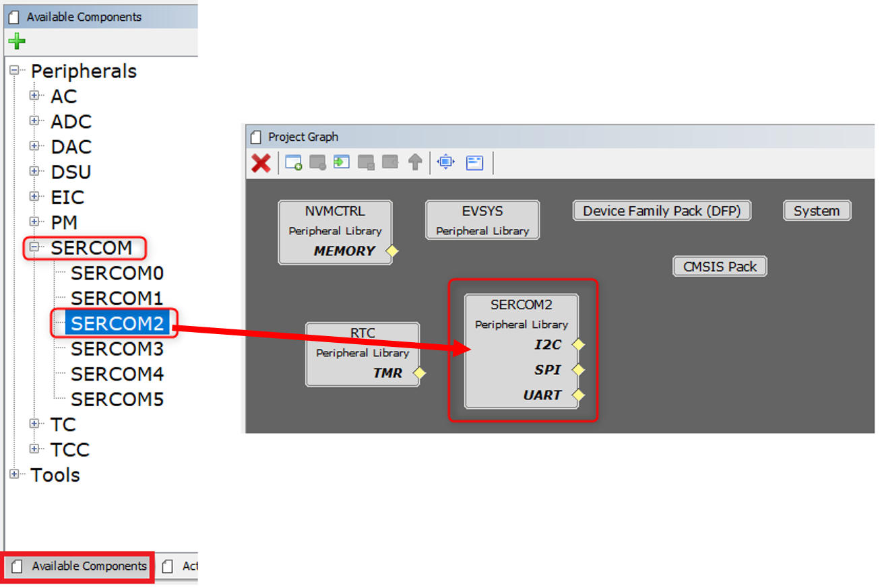The width and height of the screenshot is (880, 588).
Task: Switch to the Available Components bottom tab
Action: [x=80, y=566]
